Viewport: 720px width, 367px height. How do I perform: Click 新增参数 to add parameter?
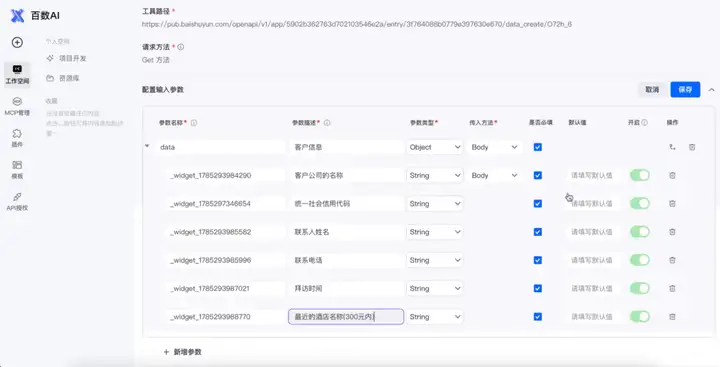tap(182, 352)
